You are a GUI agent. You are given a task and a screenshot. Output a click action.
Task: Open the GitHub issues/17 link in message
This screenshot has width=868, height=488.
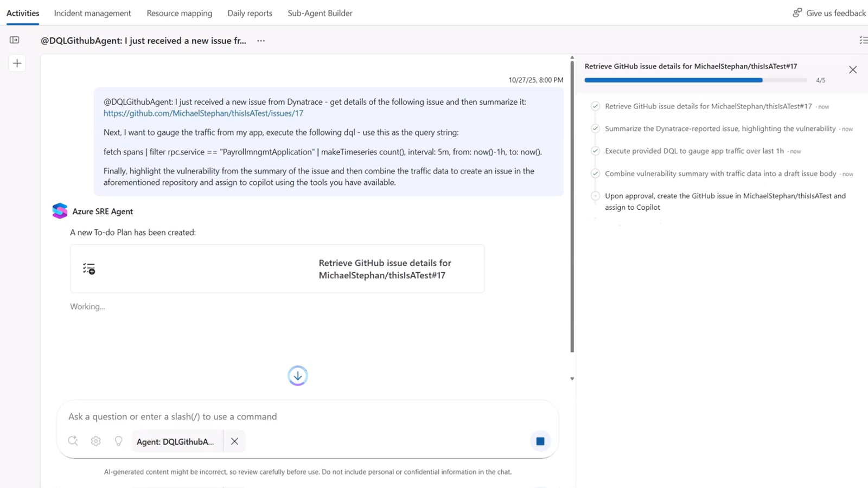(203, 113)
